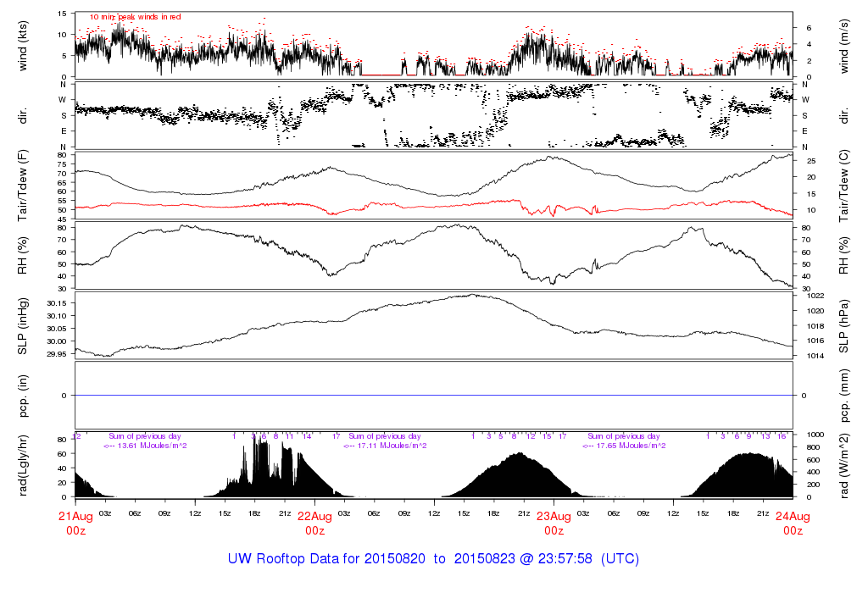
Task: Select the '10 min. peak winds in red' legend
Action: pos(136,17)
